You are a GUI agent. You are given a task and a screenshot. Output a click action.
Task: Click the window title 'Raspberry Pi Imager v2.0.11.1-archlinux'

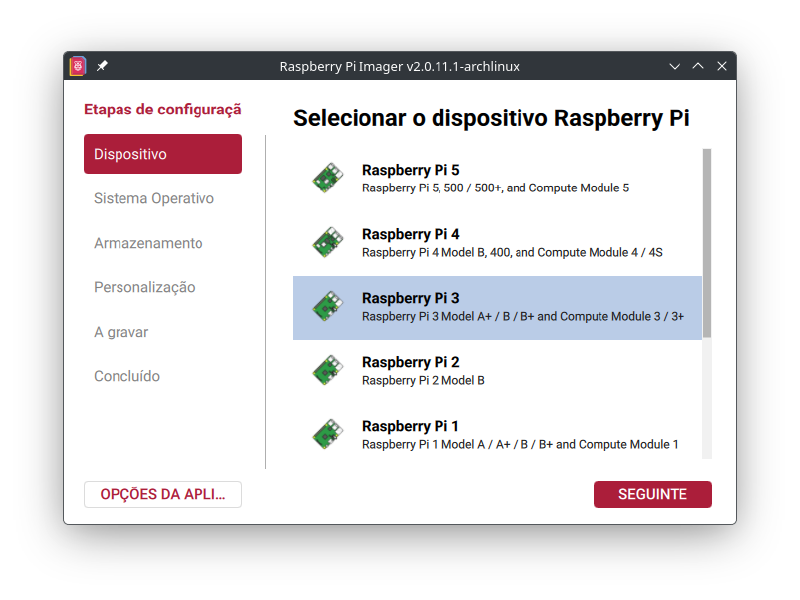[399, 66]
